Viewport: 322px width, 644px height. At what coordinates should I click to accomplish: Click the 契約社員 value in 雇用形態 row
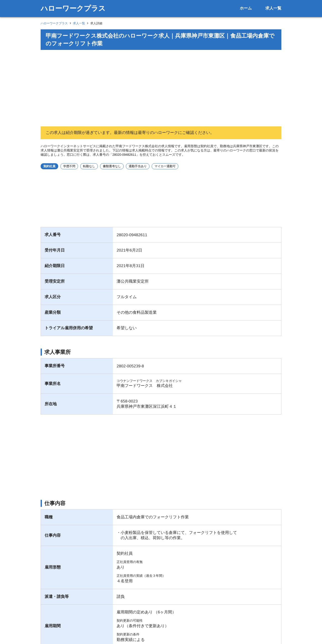(125, 553)
